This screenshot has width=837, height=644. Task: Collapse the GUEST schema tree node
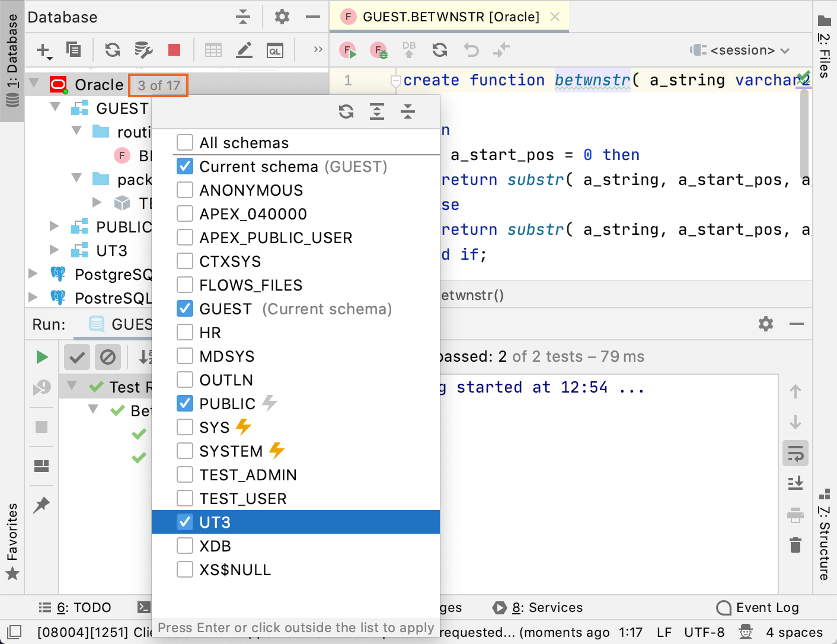click(x=55, y=107)
